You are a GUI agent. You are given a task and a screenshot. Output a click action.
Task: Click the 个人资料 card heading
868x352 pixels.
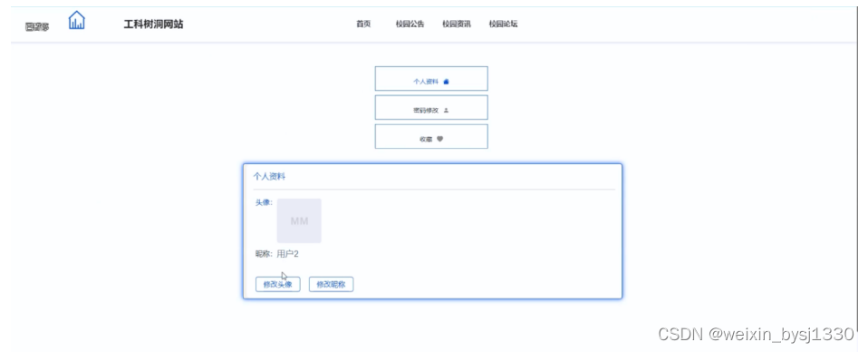tap(270, 177)
